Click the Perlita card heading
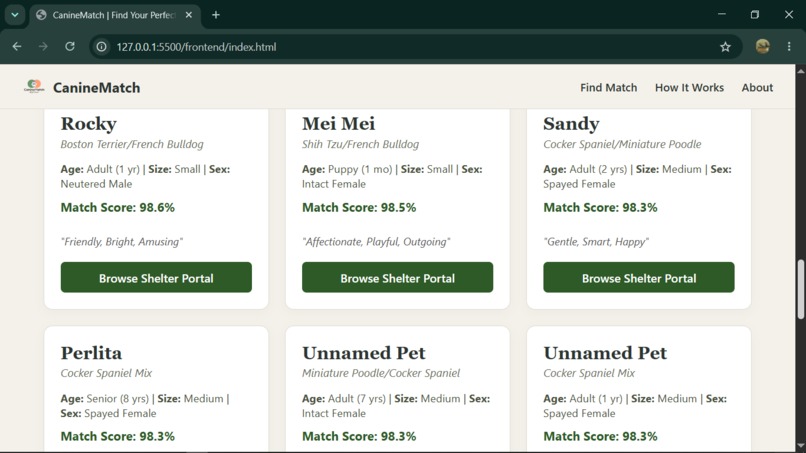Screen dimensions: 806x453 pos(91,353)
